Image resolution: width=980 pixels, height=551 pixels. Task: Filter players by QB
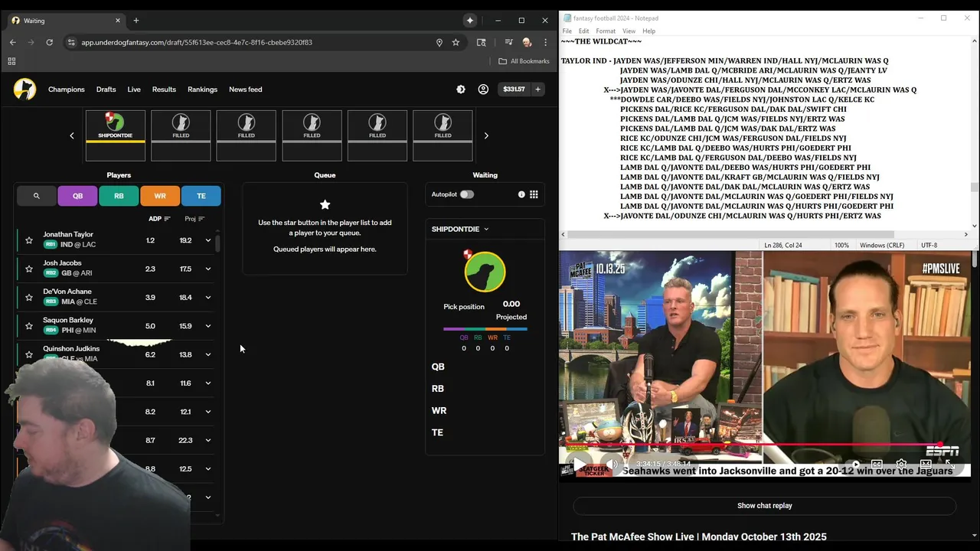(77, 196)
